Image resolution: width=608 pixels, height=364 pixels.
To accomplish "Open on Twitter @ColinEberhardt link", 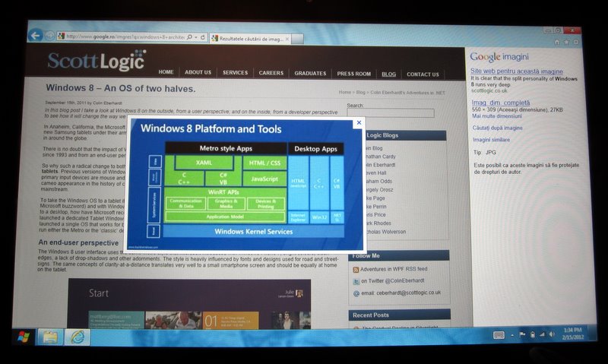I will click(392, 280).
